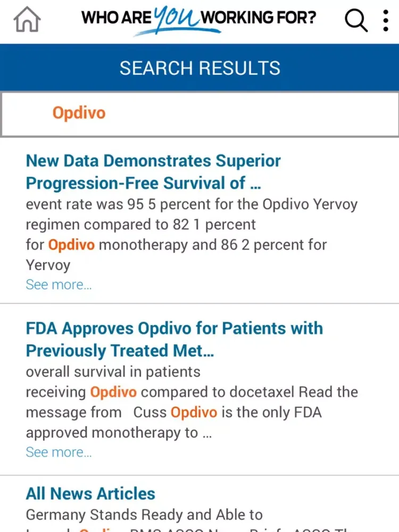Click the stylized blue 'you' in the logo
399x532 pixels.
(176, 18)
